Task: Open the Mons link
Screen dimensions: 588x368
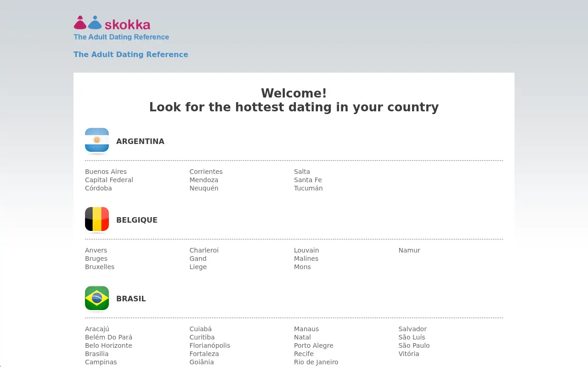Action: 302,267
